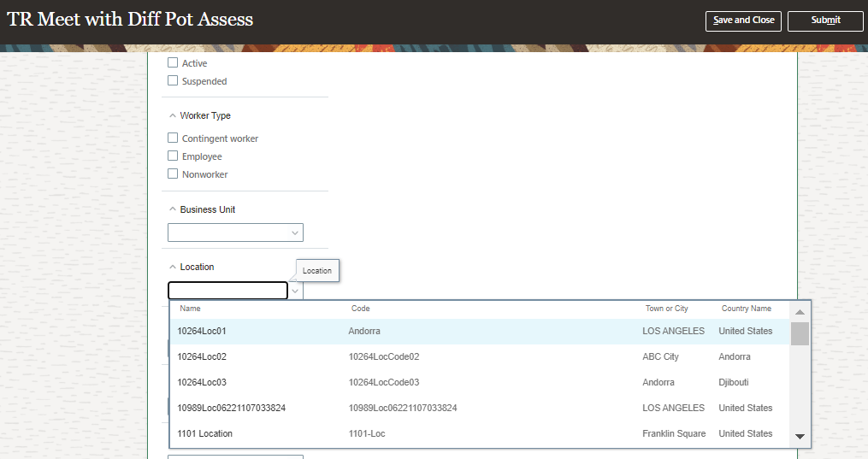Screen dimensions: 868x459
Task: Click the scroll up arrow in location list
Action: [800, 312]
